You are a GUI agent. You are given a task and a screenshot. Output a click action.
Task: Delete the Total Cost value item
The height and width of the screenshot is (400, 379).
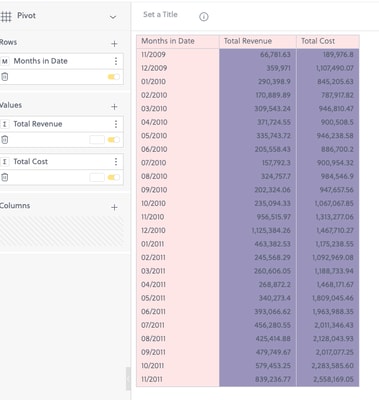tap(4, 177)
